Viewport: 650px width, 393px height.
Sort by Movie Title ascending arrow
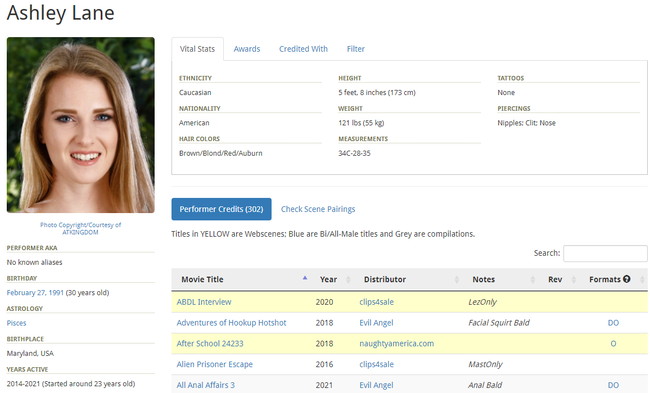(x=305, y=278)
